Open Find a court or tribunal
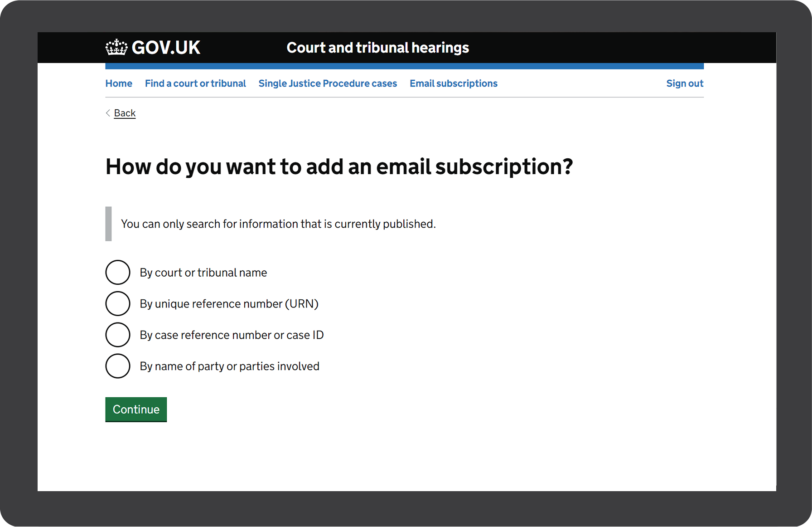 195,83
